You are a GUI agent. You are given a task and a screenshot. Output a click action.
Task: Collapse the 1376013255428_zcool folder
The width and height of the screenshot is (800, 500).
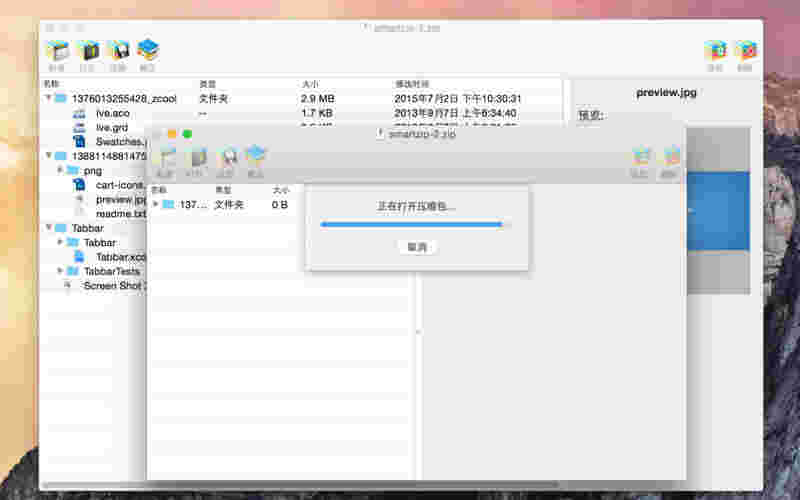coord(49,99)
